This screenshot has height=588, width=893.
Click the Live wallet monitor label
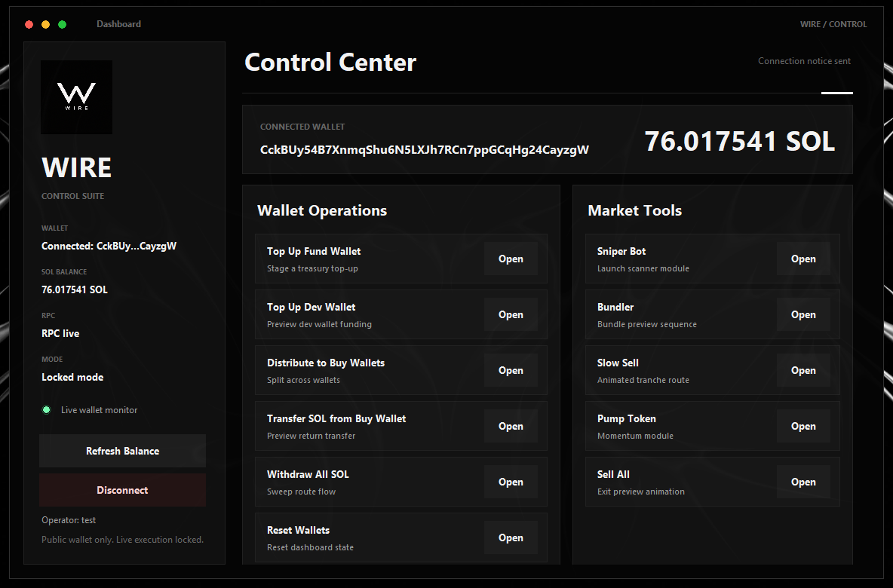tap(99, 410)
